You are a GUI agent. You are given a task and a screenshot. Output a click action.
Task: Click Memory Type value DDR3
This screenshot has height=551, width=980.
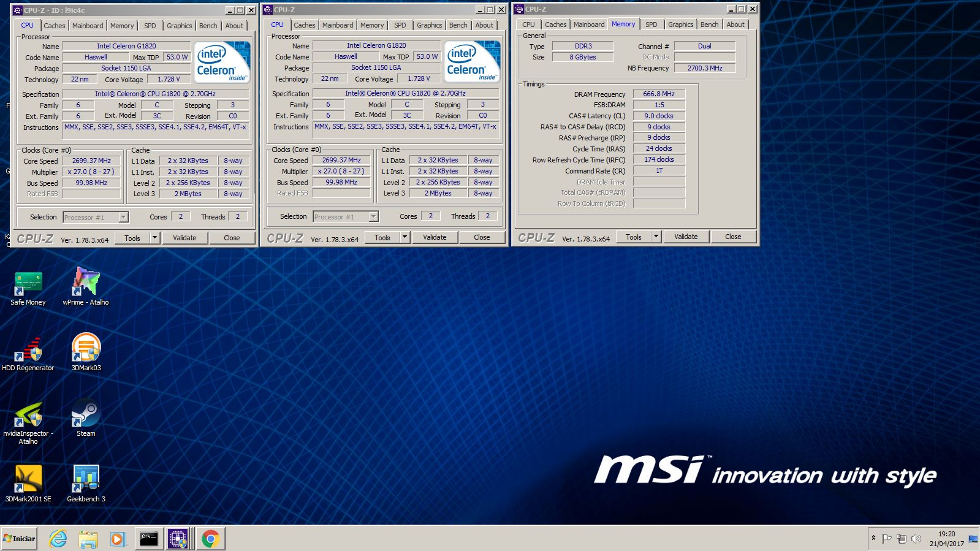coord(583,46)
